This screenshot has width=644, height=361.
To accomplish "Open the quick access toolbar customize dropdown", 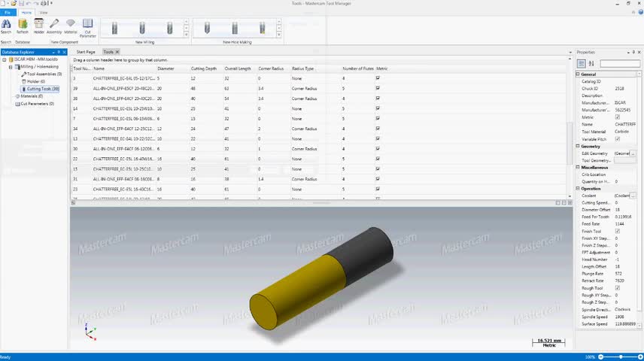I will click(x=51, y=3).
